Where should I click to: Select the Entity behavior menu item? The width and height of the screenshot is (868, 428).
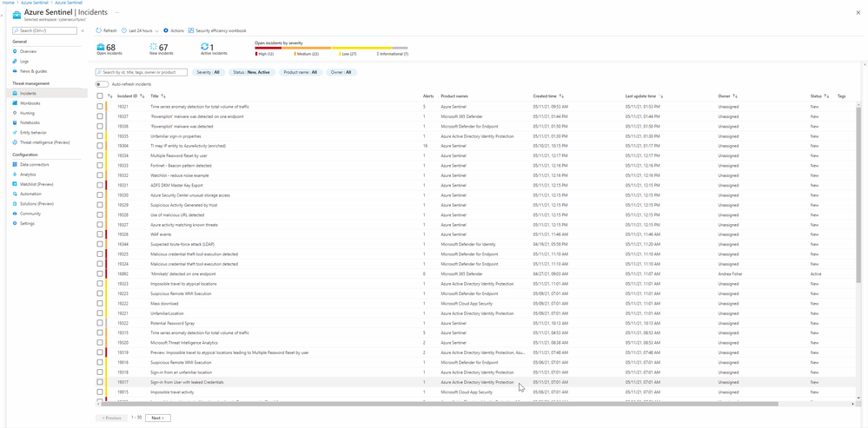33,133
